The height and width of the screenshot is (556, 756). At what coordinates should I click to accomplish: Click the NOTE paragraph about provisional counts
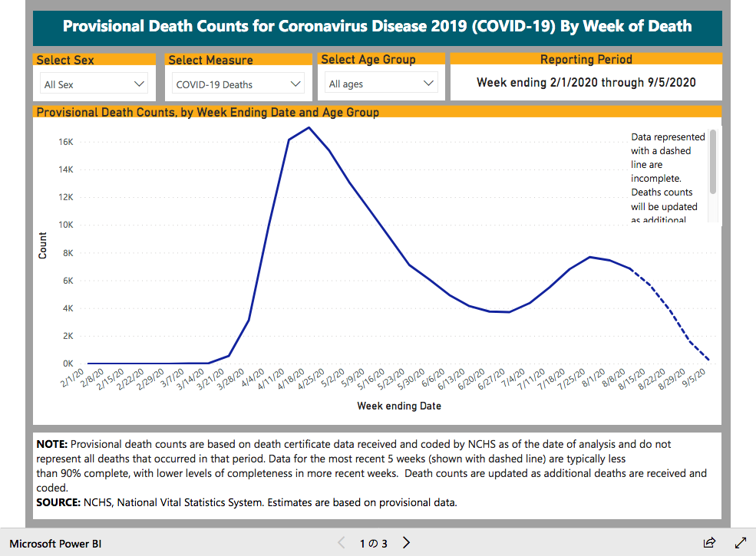click(371, 466)
